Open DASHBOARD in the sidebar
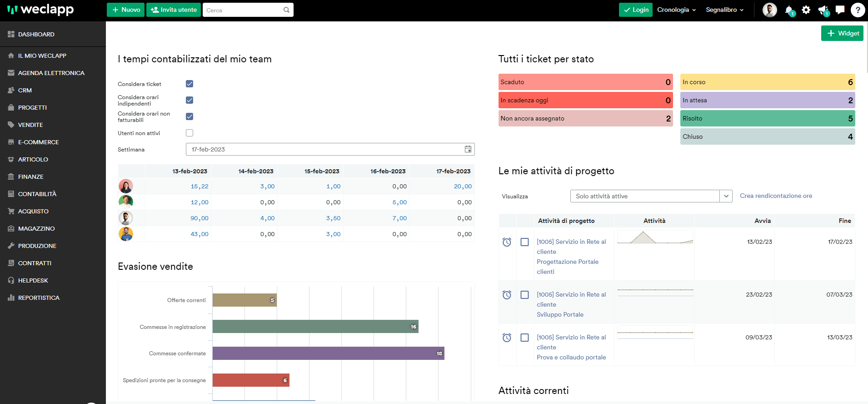This screenshot has height=404, width=868. pyautogui.click(x=53, y=34)
